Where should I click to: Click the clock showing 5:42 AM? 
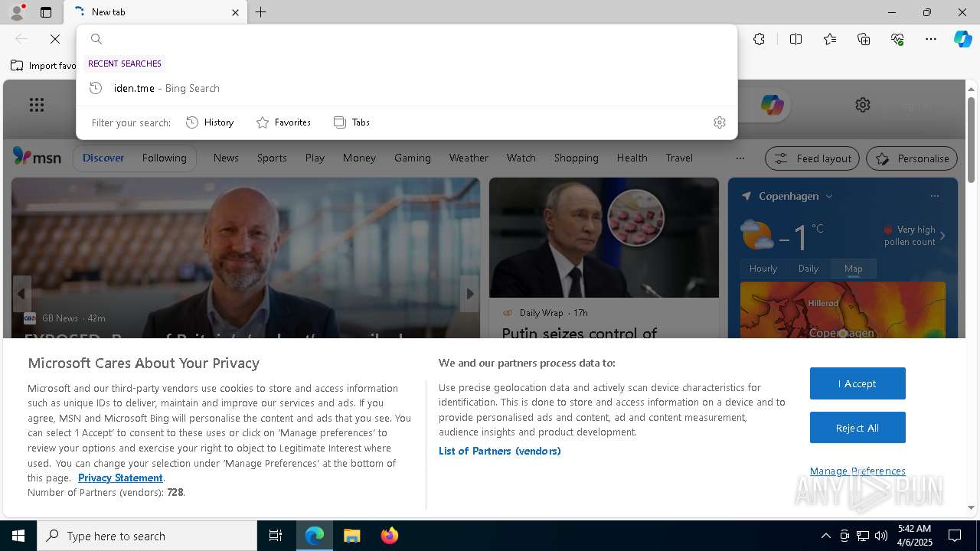point(914,528)
